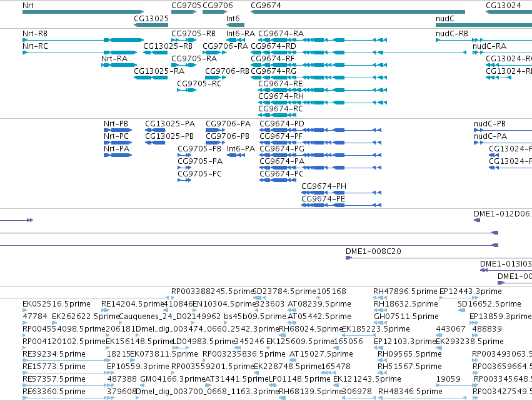Open transcript Nrt-RA label
The width and height of the screenshot is (532, 401).
[114, 58]
